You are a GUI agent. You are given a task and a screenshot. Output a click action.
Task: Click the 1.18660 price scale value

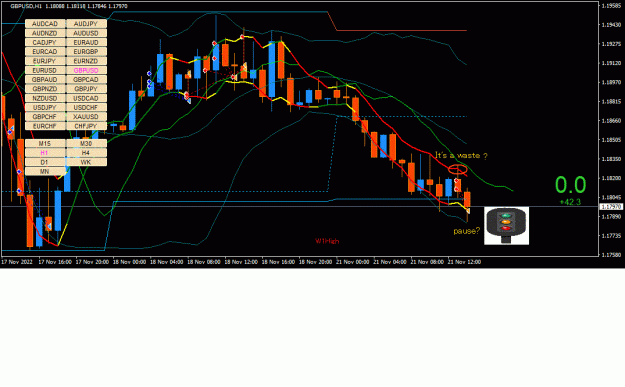[x=611, y=120]
